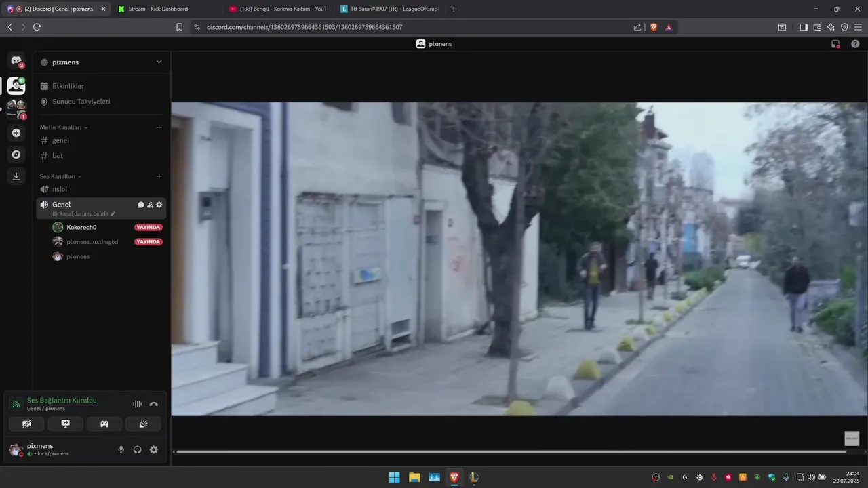Invite people to Genel voice channel
The height and width of the screenshot is (488, 868).
[x=150, y=205]
